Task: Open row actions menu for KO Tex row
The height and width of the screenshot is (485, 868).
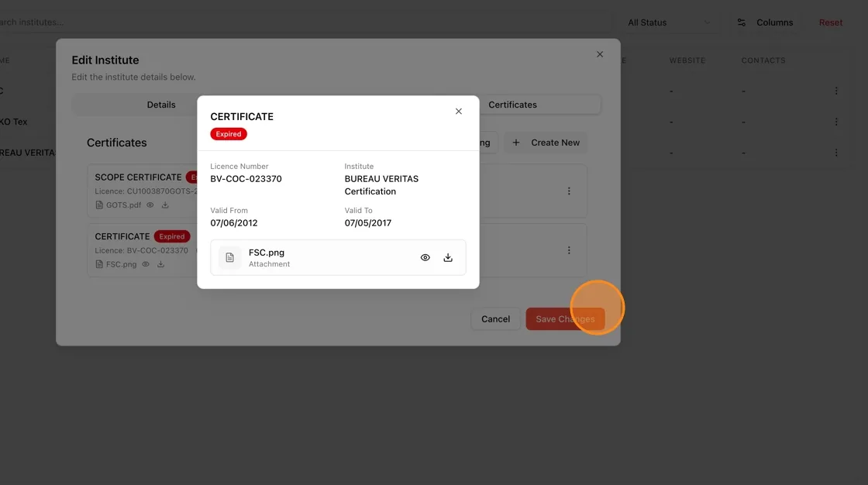Action: coord(836,122)
